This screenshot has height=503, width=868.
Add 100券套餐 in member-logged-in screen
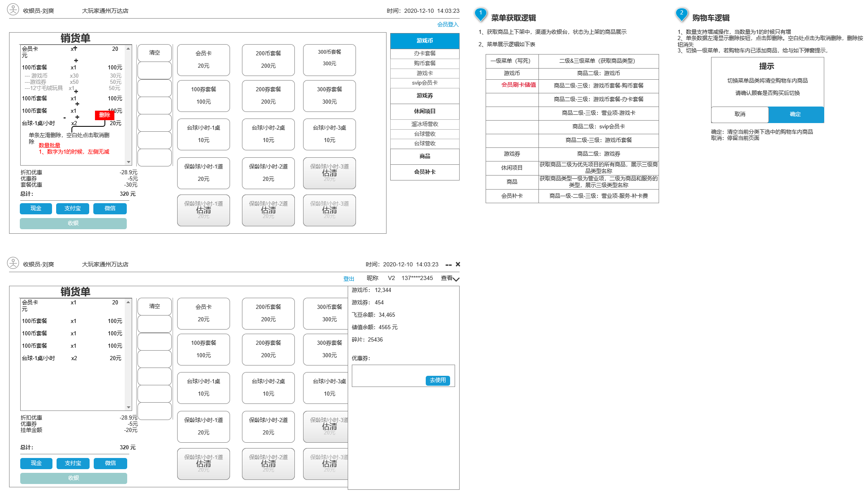coord(203,349)
